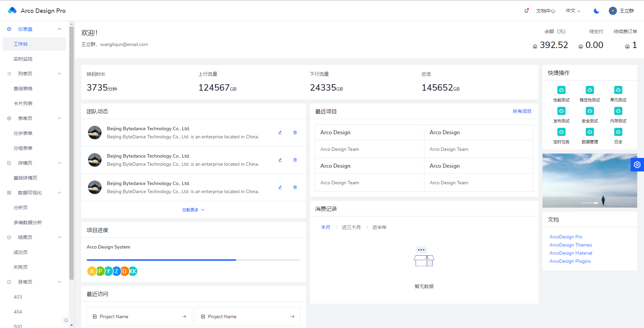Click the 日志 quick action icon
Viewport: 644px width, 328px height.
pyautogui.click(x=618, y=132)
